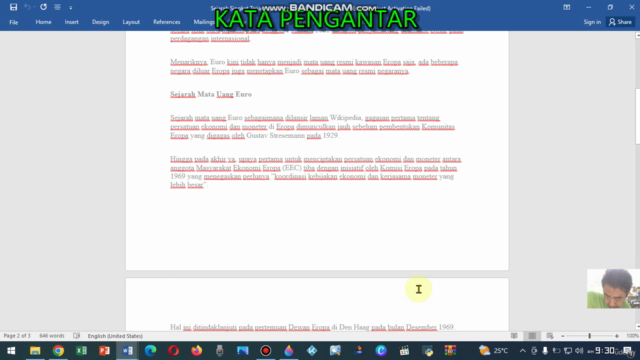This screenshot has width=640, height=360.
Task: Launch Google Chrome from the taskbar
Action: 58,351
